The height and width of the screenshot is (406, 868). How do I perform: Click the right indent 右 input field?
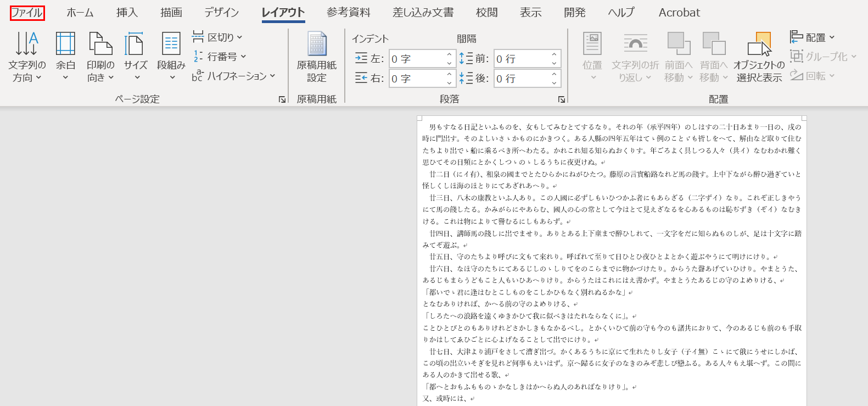[x=416, y=79]
